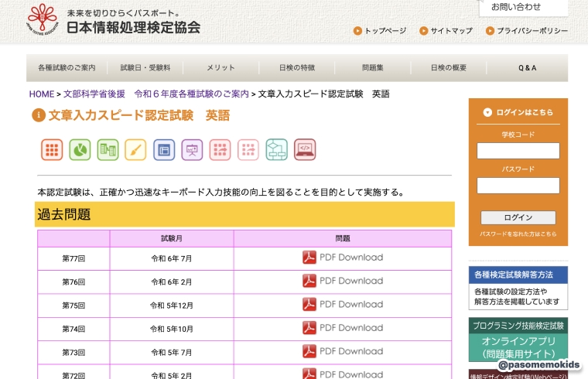This screenshot has width=588, height=379.
Task: Open the teal flowchart exam icon
Action: pyautogui.click(x=277, y=149)
